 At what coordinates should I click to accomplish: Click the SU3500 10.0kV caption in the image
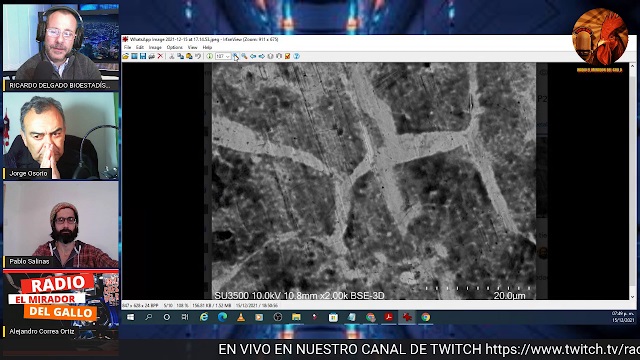click(299, 296)
